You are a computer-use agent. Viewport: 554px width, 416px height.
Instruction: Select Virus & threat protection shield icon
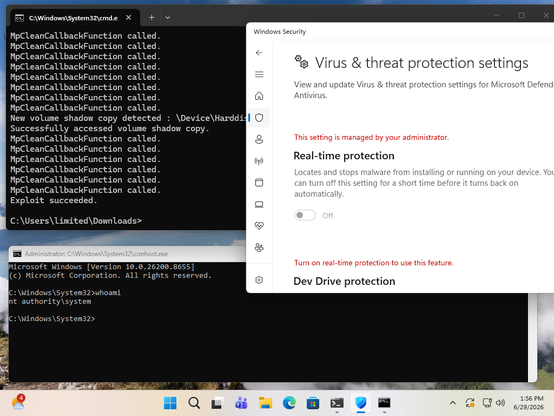pos(259,117)
